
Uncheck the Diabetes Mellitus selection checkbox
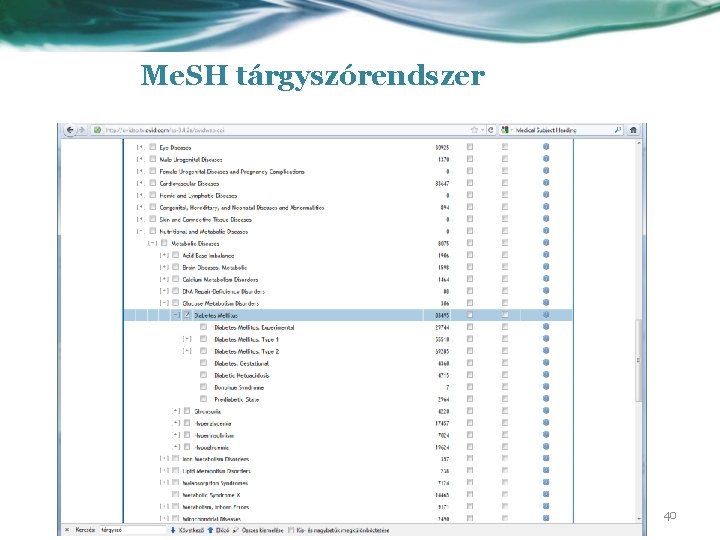coord(187,315)
